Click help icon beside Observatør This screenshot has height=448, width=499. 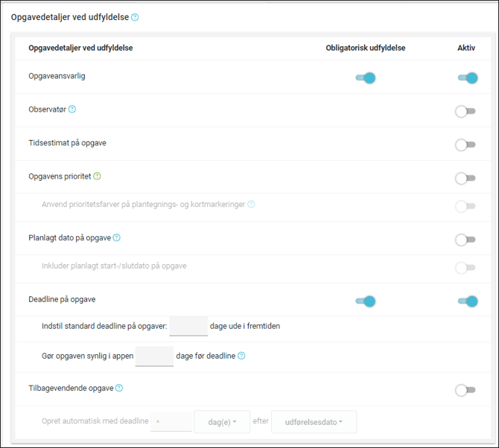coord(72,109)
